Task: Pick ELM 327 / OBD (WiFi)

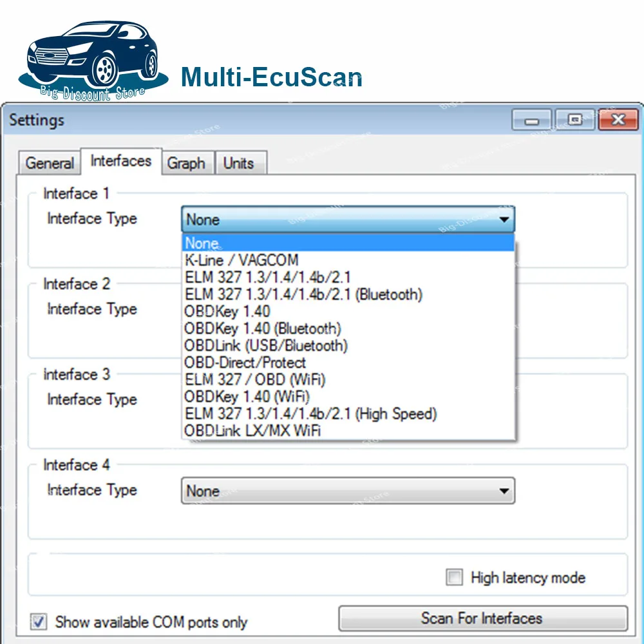Action: [348, 379]
